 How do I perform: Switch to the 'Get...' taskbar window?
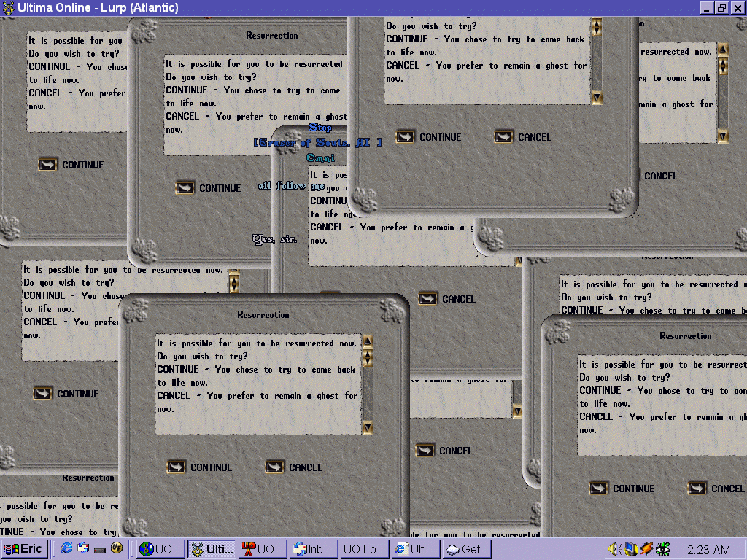466,549
